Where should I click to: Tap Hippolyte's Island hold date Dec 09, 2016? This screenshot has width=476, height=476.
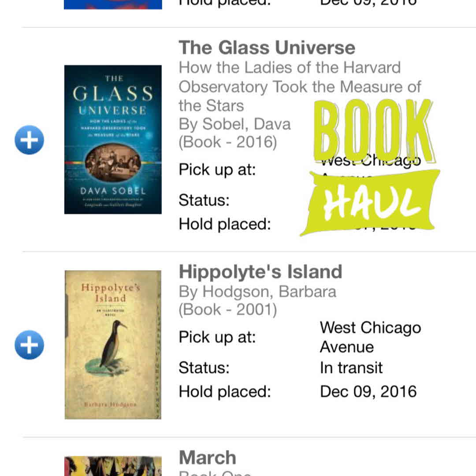pos(368,391)
